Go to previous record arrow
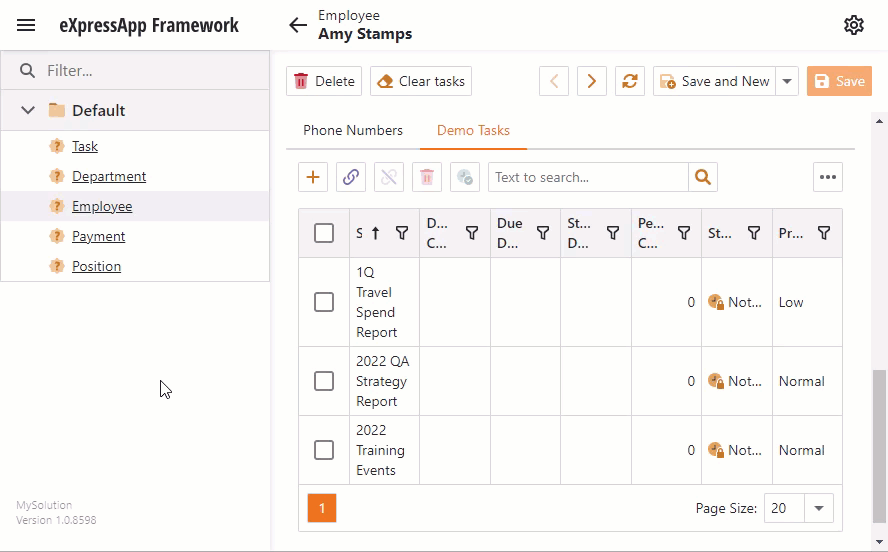The height and width of the screenshot is (552, 888). coord(554,81)
